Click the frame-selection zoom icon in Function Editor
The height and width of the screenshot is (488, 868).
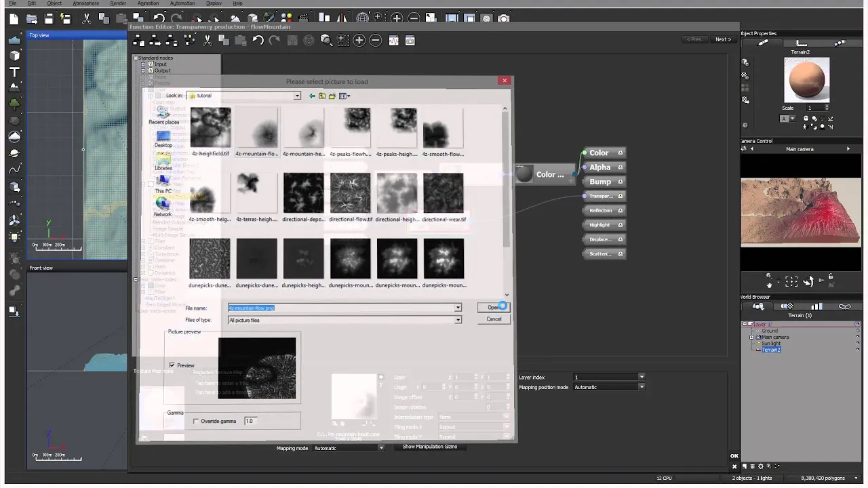342,41
